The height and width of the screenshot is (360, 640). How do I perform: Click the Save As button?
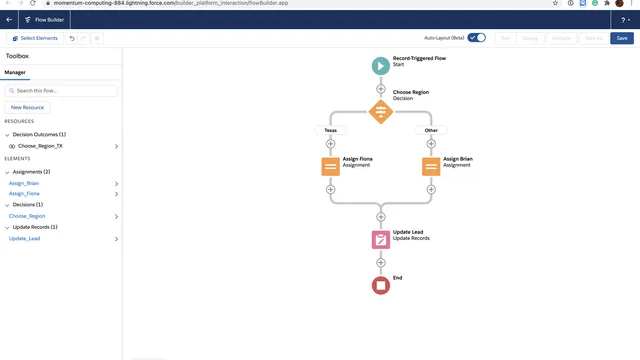tap(593, 38)
